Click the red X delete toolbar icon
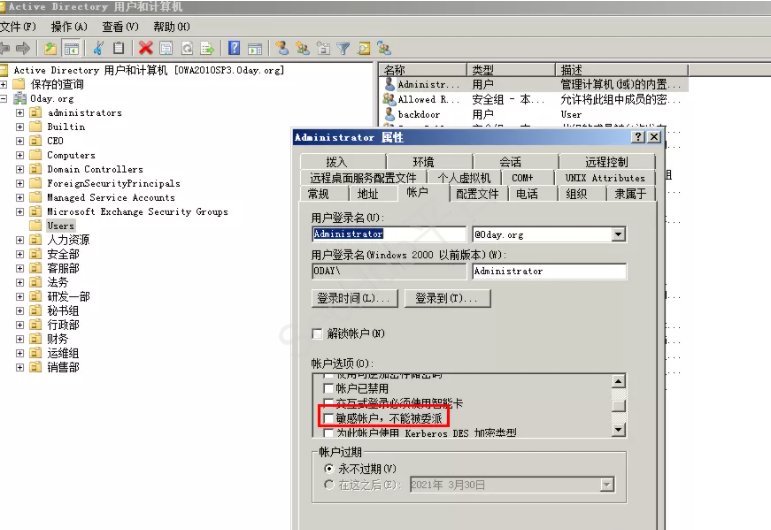The height and width of the screenshot is (530, 771). pyautogui.click(x=145, y=48)
